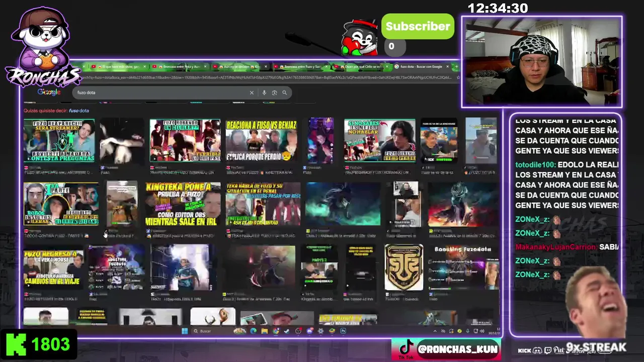
Task: Open Discord from the taskbar
Action: 309,331
